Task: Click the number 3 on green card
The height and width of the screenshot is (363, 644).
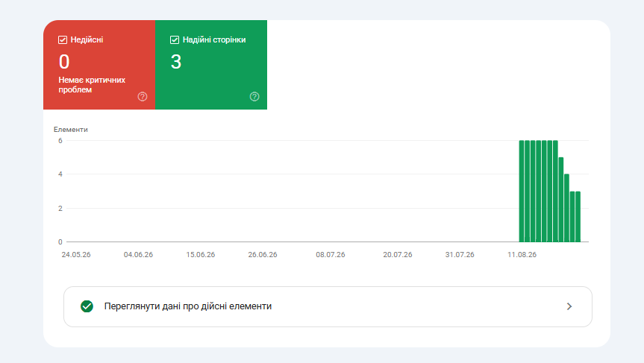Action: point(176,62)
